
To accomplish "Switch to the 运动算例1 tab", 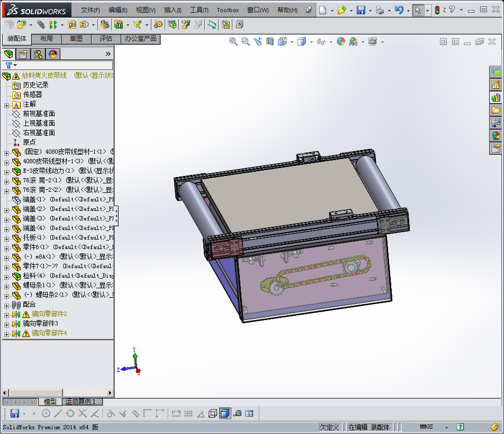I will (80, 402).
